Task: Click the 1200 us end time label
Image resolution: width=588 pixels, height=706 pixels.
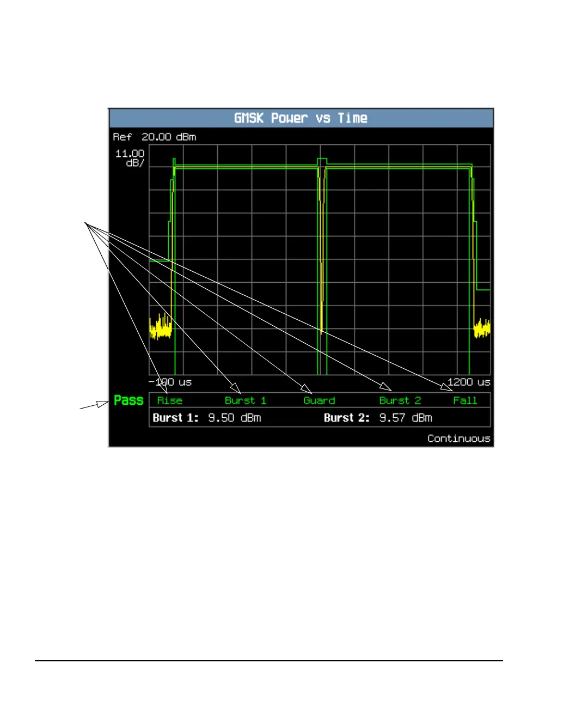Action: pyautogui.click(x=469, y=382)
